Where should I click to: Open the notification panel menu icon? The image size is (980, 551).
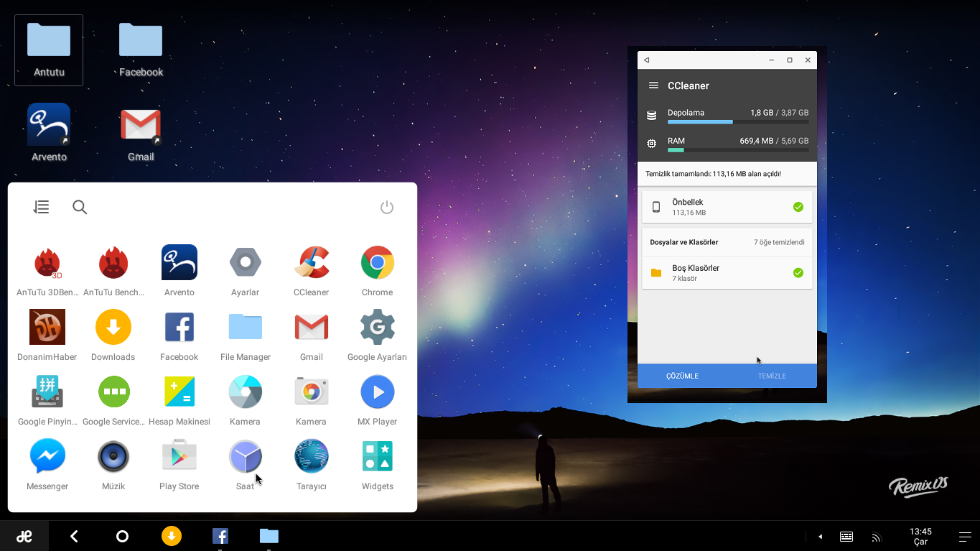pyautogui.click(x=966, y=537)
